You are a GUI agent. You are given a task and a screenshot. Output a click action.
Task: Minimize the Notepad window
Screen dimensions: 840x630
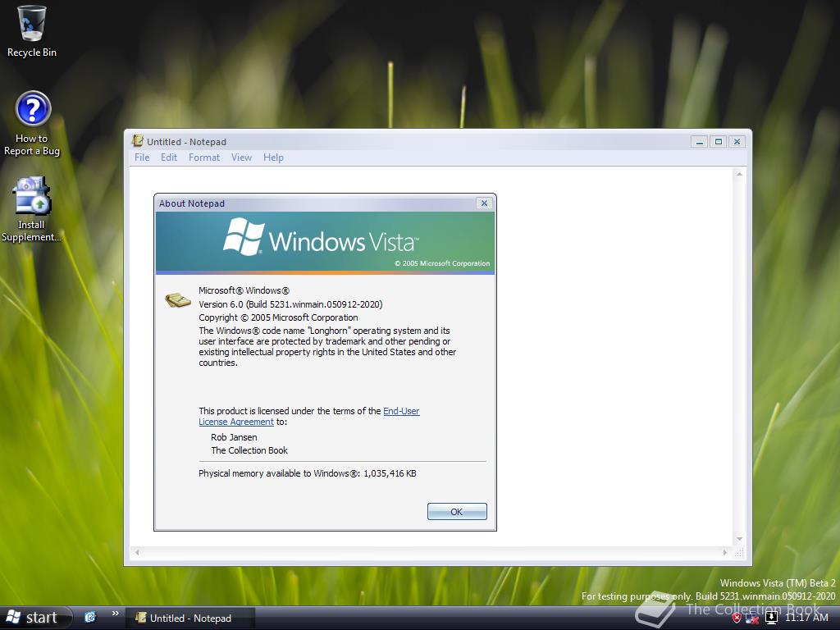click(x=699, y=142)
